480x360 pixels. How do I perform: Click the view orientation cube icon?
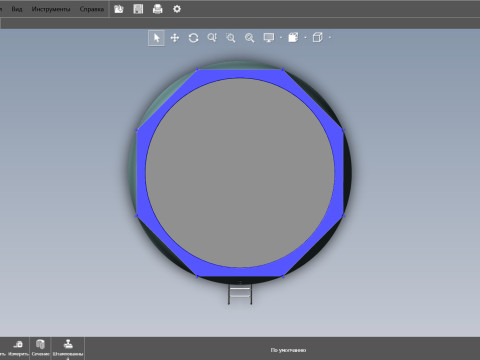318,37
